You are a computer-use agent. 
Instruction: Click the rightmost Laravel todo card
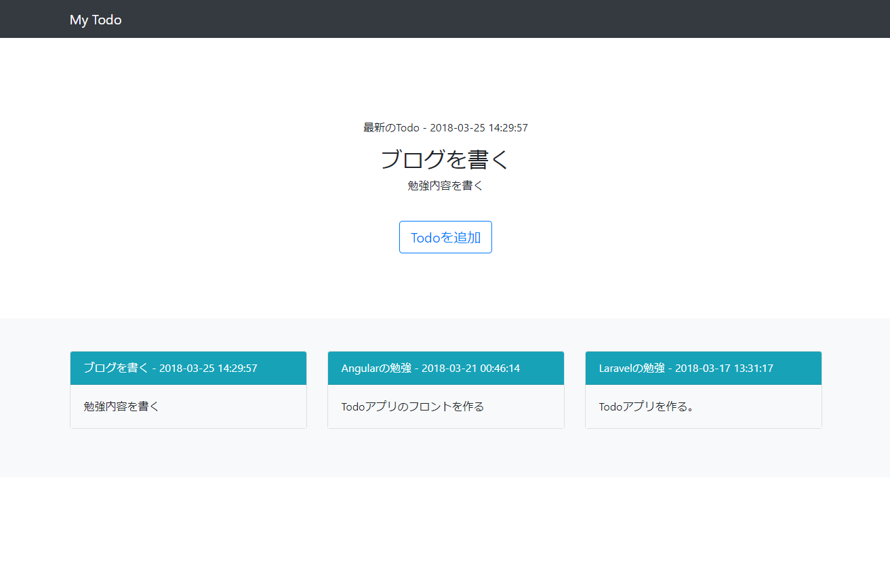[x=703, y=390]
